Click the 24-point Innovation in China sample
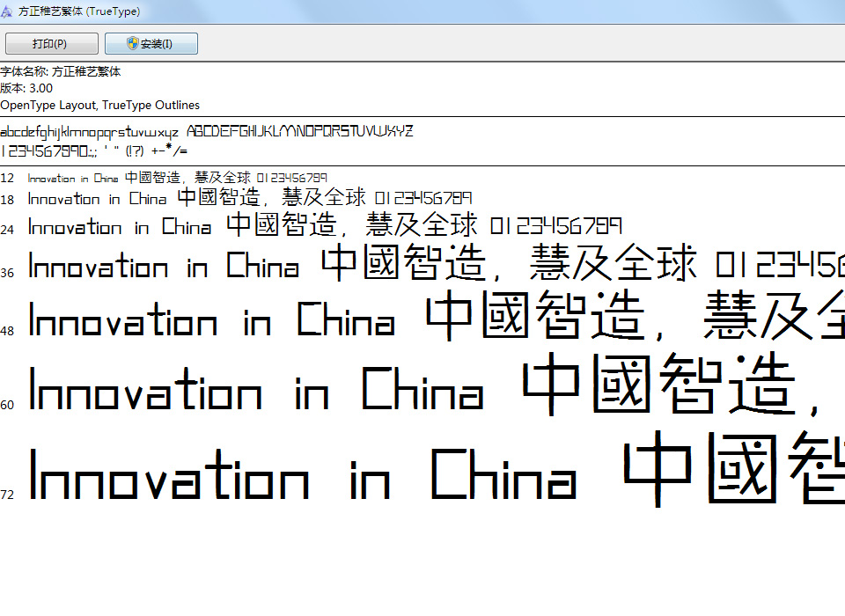Viewport: 845px width, 616px height. point(120,226)
